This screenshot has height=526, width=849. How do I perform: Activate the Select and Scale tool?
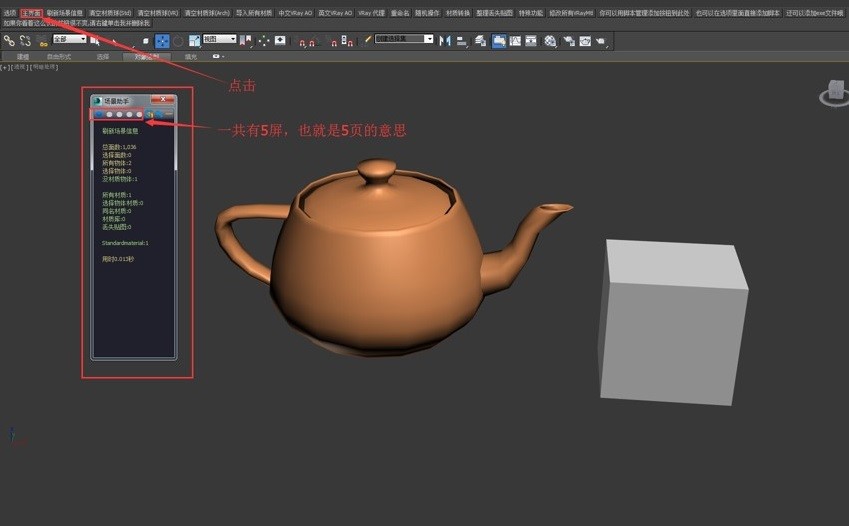[x=194, y=41]
